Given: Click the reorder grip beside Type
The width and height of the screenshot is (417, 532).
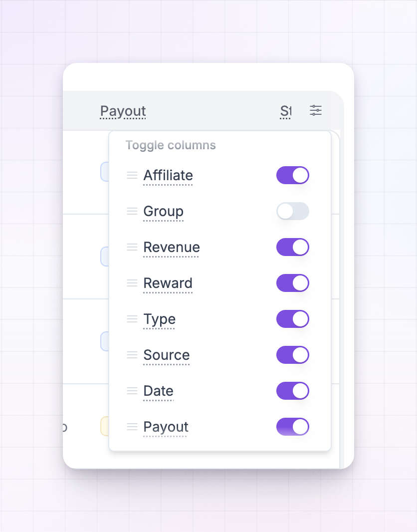Looking at the screenshot, I should point(132,319).
